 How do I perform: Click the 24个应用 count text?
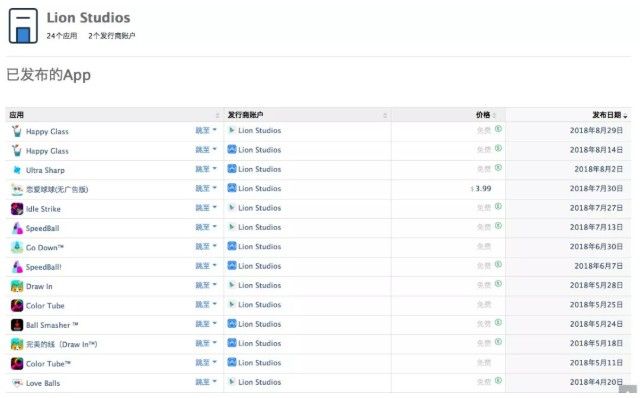(62, 36)
